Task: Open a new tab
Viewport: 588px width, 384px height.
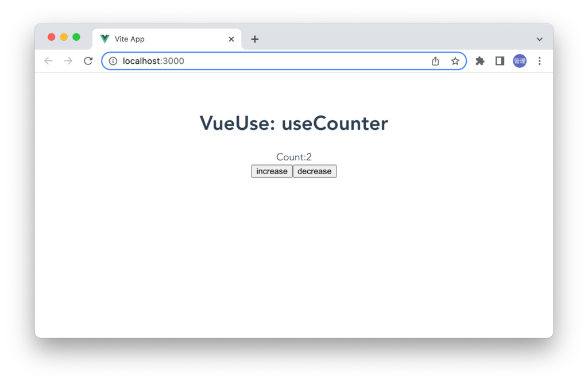Action: click(254, 39)
